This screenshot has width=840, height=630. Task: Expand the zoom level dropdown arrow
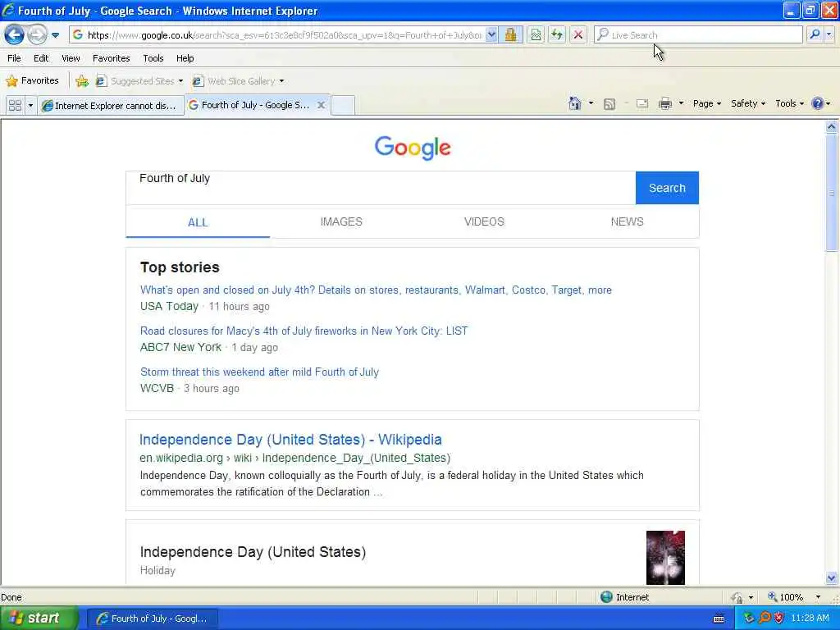[818, 597]
